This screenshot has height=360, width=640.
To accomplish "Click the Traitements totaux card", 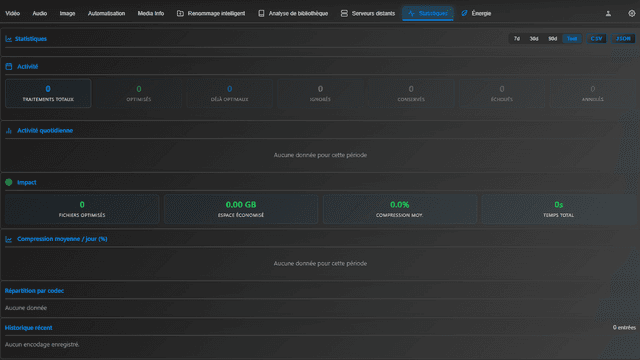I will coord(48,93).
